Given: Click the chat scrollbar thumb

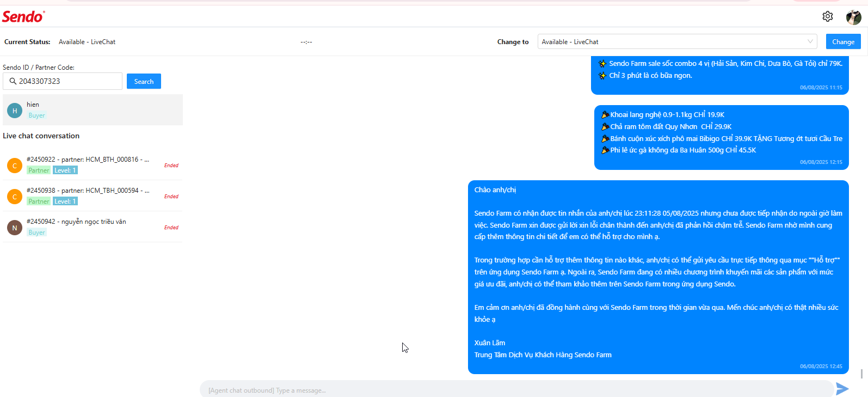Looking at the screenshot, I should (x=861, y=374).
